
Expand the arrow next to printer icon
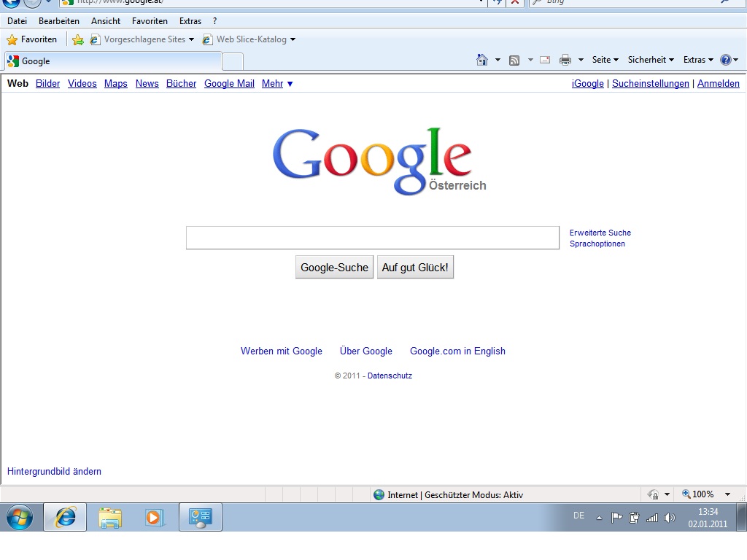click(x=581, y=60)
